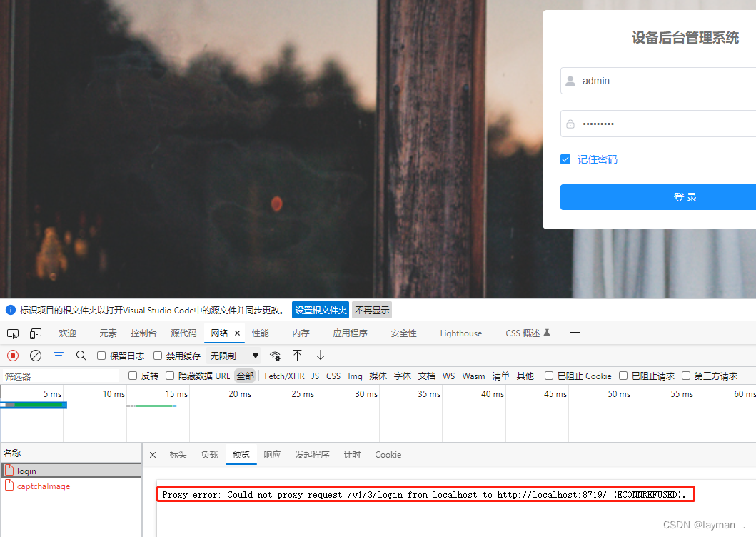Click the admin username field
Viewport: 756px width, 537px height.
(x=658, y=81)
